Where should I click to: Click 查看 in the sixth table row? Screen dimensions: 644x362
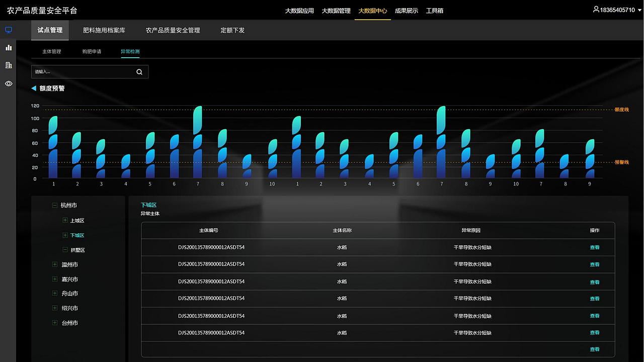595,332
